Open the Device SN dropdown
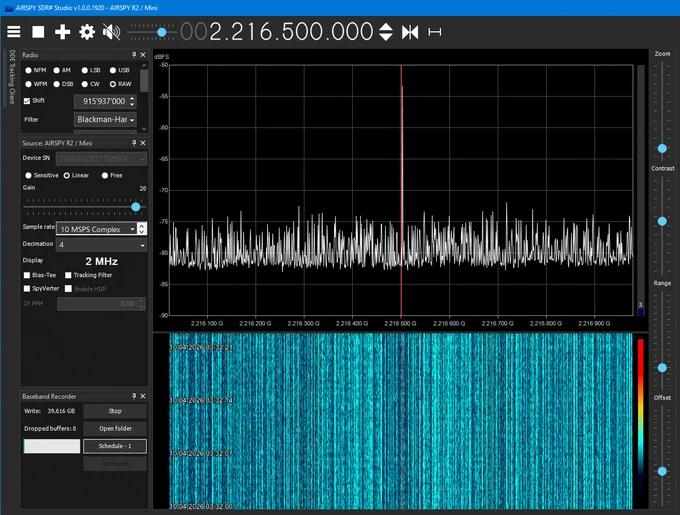The height and width of the screenshot is (515, 680). click(101, 159)
